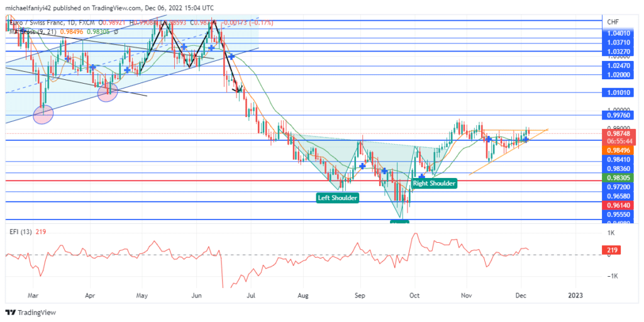The width and height of the screenshot is (644, 322).
Task: Select the Right Shoulder pattern label
Action: pos(434,183)
